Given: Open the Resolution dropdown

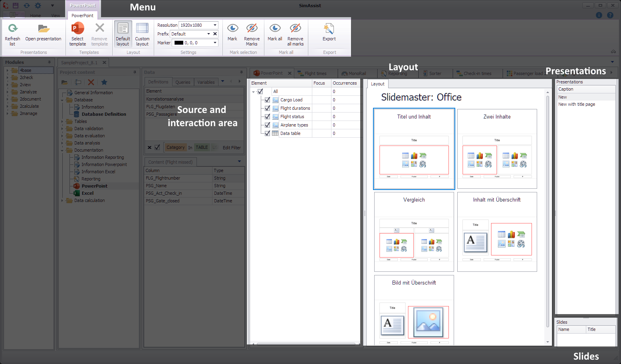Looking at the screenshot, I should [x=215, y=25].
